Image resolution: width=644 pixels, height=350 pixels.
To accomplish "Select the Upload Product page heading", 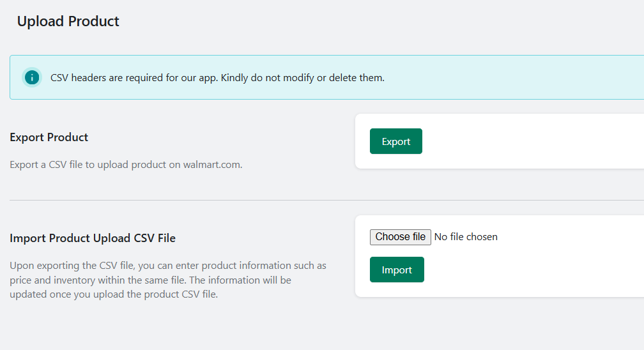I will point(68,21).
